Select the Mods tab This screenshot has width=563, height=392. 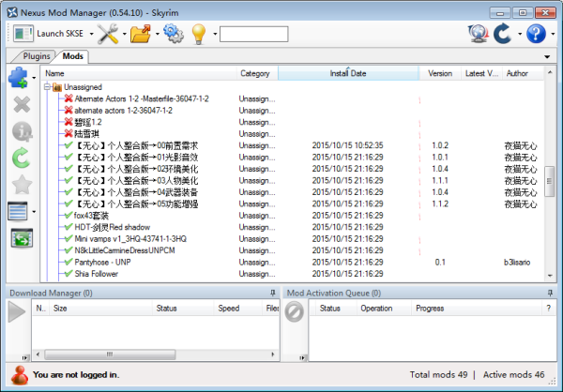(72, 56)
